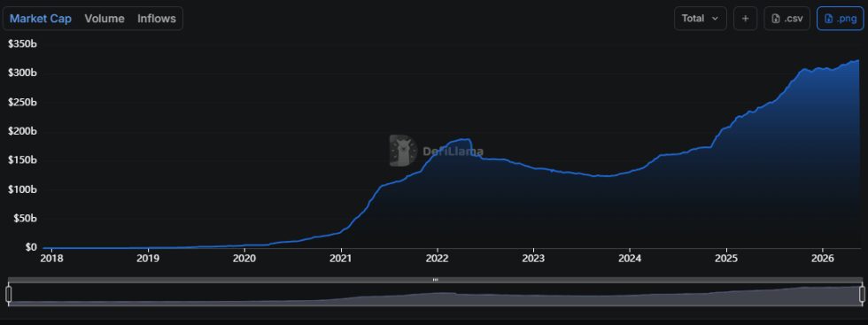The image size is (868, 325).
Task: Click the plus add button
Action: (x=745, y=19)
